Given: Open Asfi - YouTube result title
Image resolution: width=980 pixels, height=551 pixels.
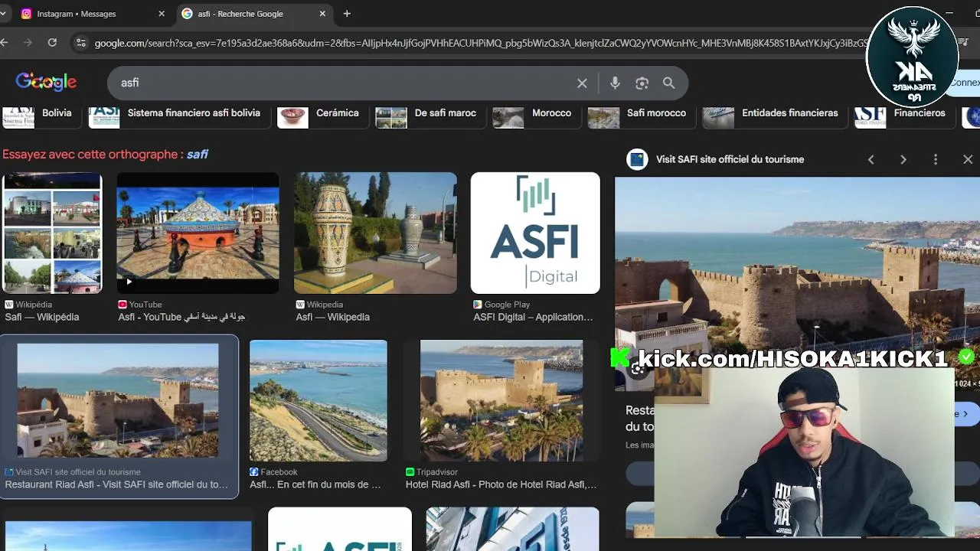Looking at the screenshot, I should [181, 317].
